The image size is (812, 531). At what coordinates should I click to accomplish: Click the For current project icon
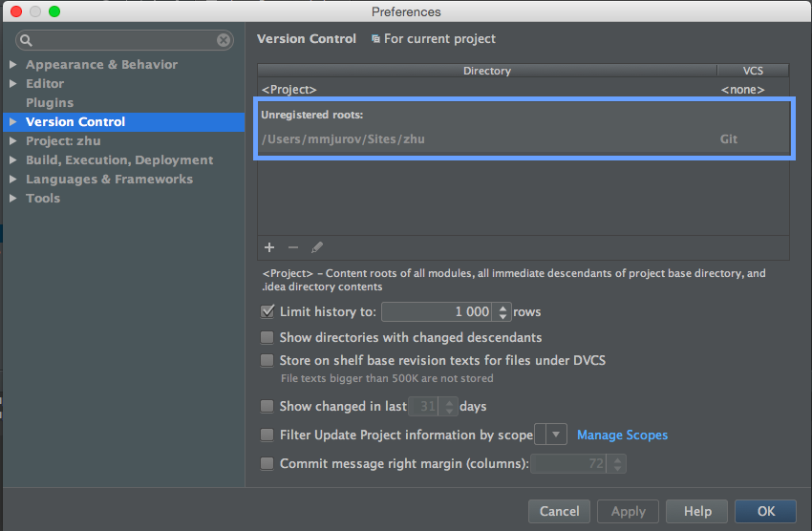[x=375, y=39]
